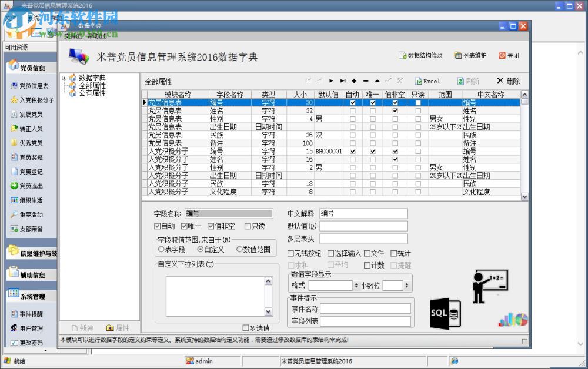The image size is (588, 369).
Task: Select the 入党积极分子 文化程度 grid row
Action: [332, 192]
